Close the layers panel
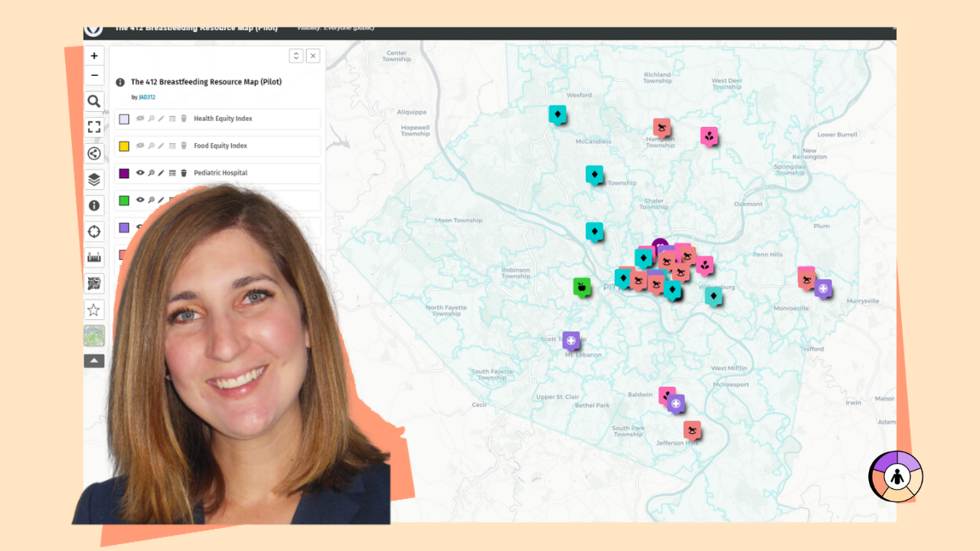980x551 pixels. tap(313, 56)
